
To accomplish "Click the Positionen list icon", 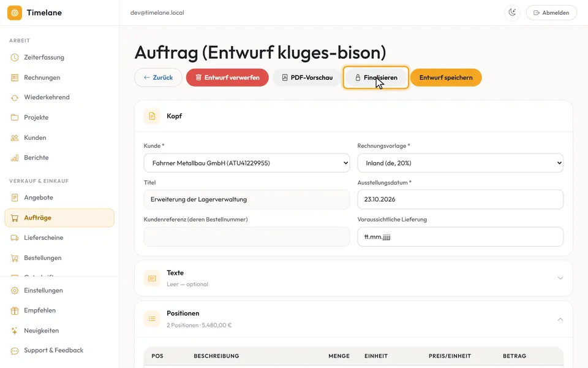I will [x=152, y=319].
